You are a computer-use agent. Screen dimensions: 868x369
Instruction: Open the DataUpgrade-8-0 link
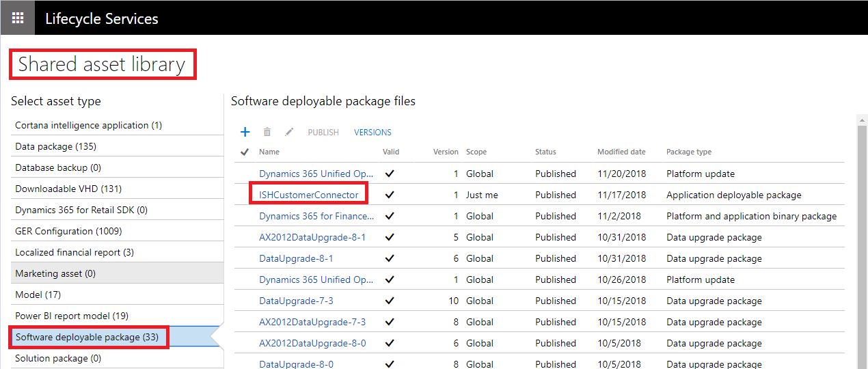point(296,364)
